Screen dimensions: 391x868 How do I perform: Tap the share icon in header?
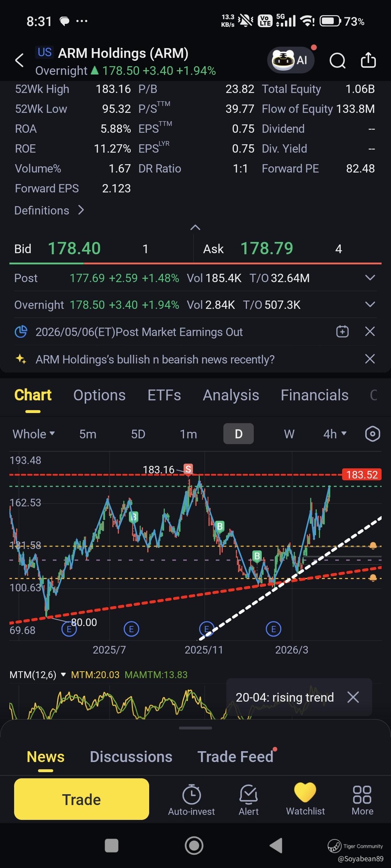click(369, 60)
